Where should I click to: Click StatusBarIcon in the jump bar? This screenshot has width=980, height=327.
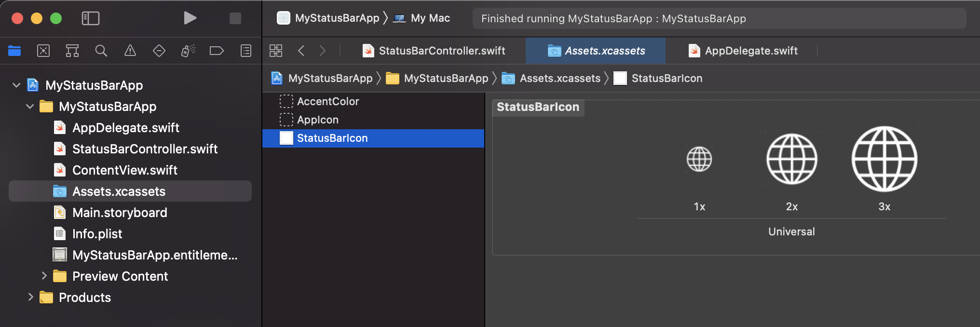658,78
